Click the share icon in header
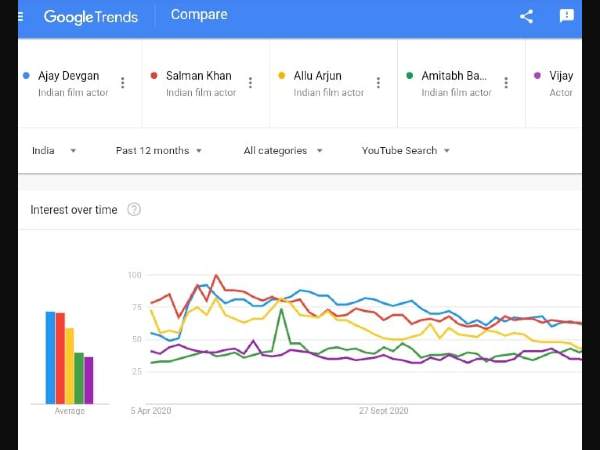Image resolution: width=600 pixels, height=450 pixels. [x=527, y=16]
